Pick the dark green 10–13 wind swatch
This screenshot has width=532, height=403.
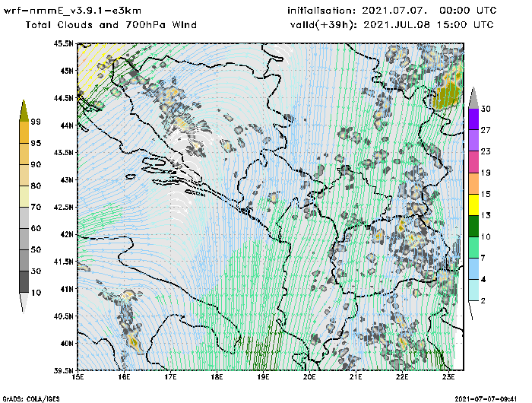coord(473,226)
